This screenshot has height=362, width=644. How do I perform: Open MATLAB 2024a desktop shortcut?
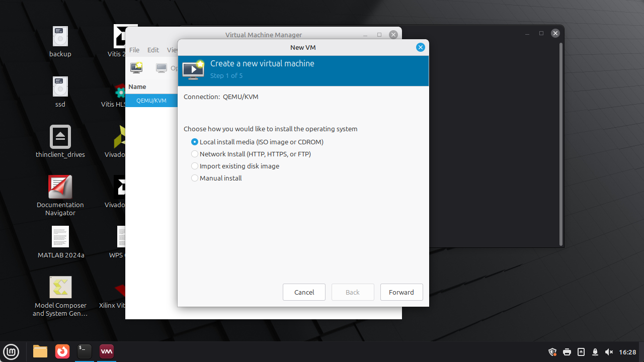click(x=60, y=237)
